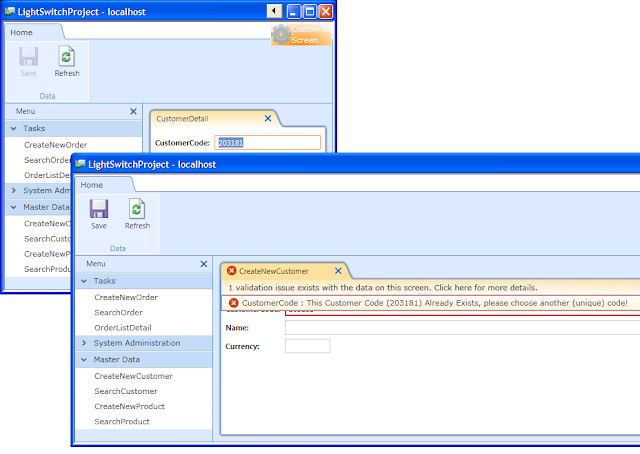Click the application icon in back window title bar

[10, 11]
